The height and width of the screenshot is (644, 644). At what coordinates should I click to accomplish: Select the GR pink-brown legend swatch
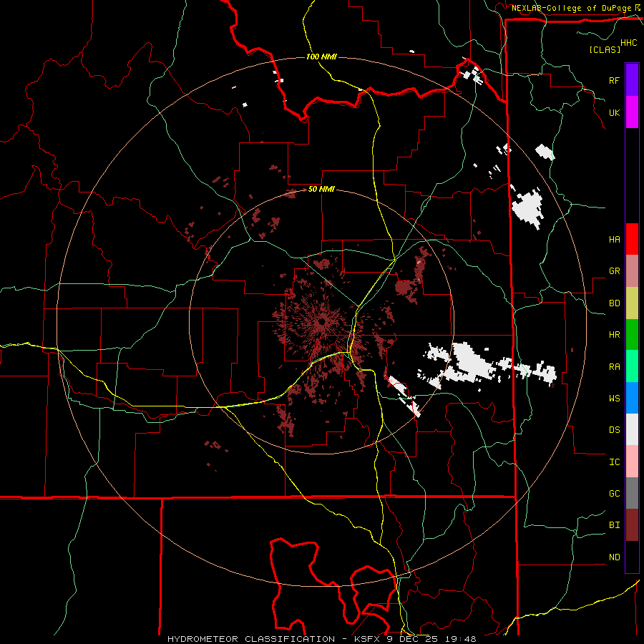[632, 271]
